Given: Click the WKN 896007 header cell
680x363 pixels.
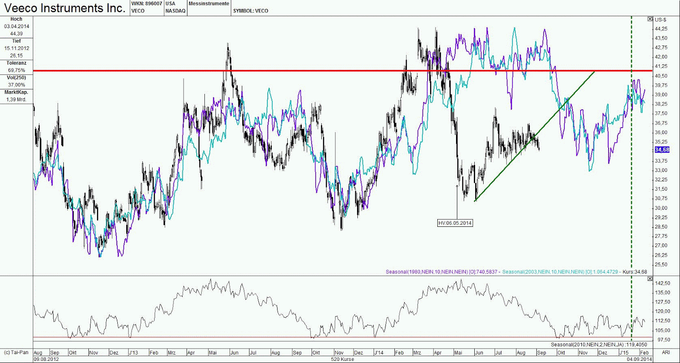Looking at the screenshot, I should click(x=147, y=7).
